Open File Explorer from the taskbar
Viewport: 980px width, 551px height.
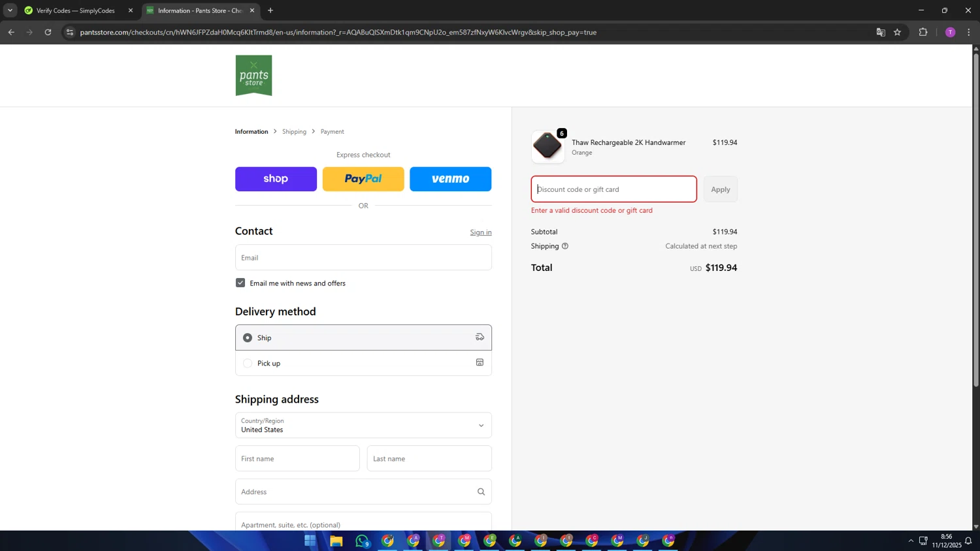(336, 541)
